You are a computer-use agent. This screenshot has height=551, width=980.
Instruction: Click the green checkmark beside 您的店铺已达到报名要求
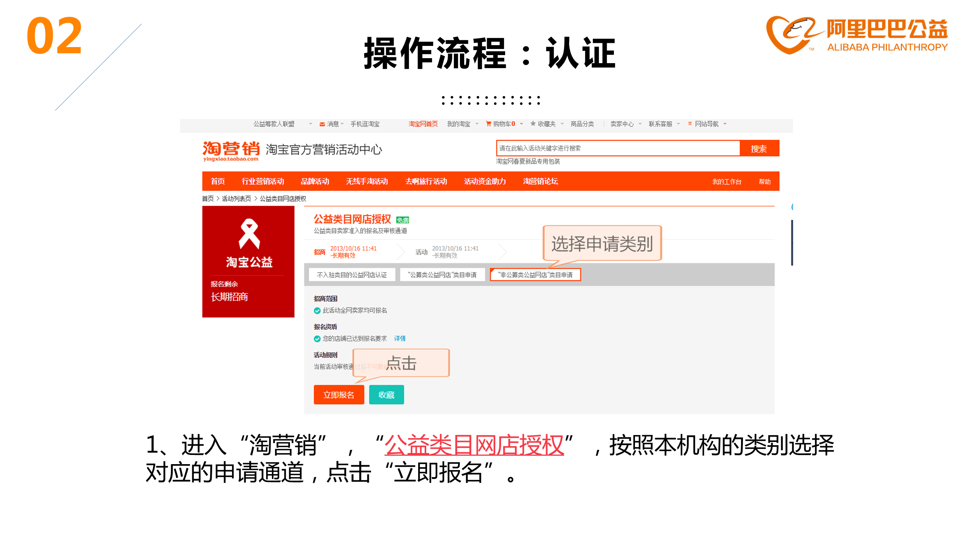point(317,339)
